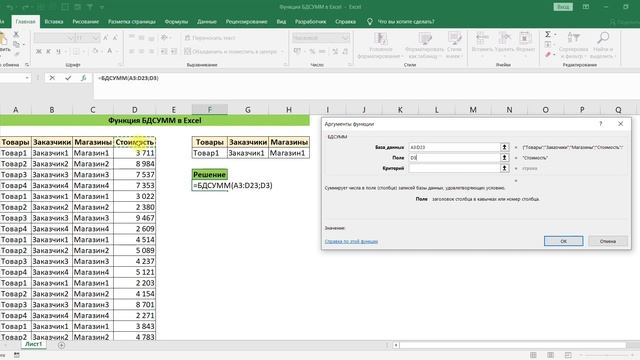Click the Cut scissors icon

(x=16, y=34)
